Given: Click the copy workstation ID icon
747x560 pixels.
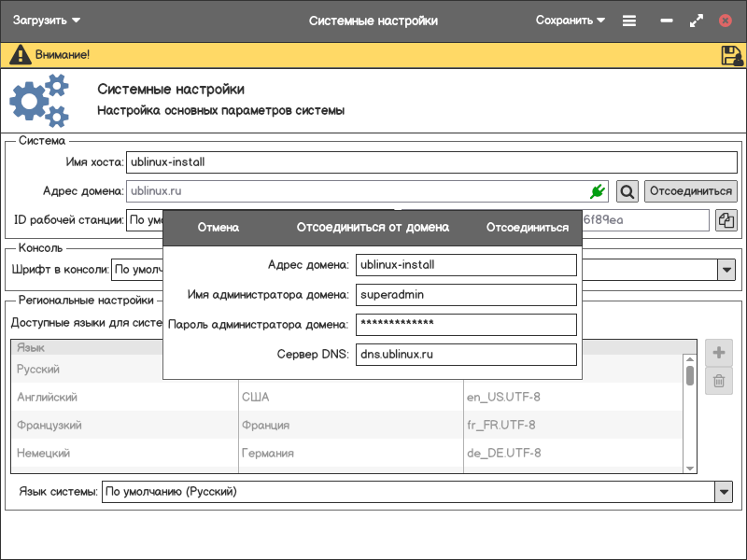Looking at the screenshot, I should (726, 220).
